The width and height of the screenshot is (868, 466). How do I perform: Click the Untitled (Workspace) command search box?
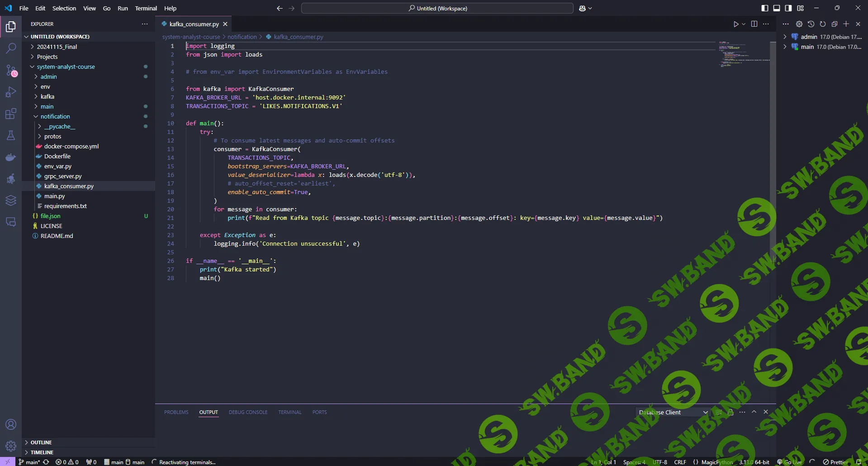(x=437, y=8)
